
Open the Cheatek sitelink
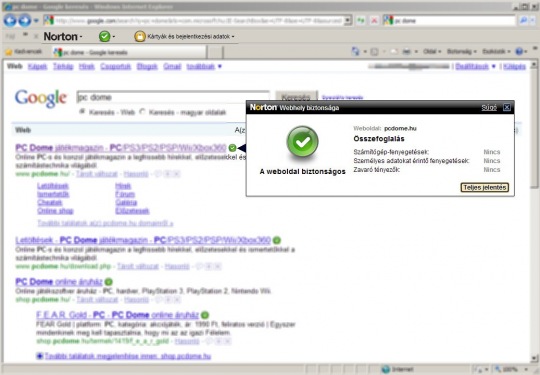click(50, 202)
